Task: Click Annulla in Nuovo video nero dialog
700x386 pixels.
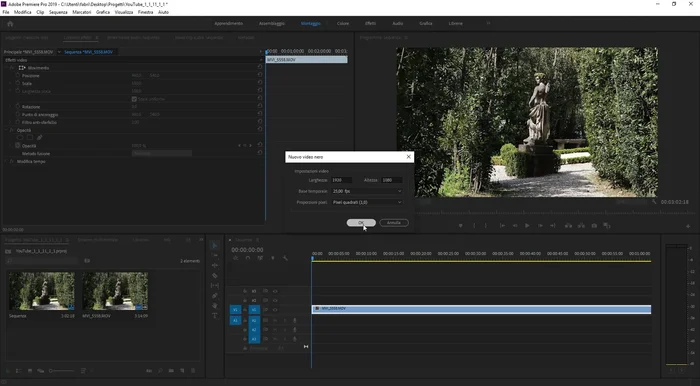Action: pyautogui.click(x=394, y=223)
